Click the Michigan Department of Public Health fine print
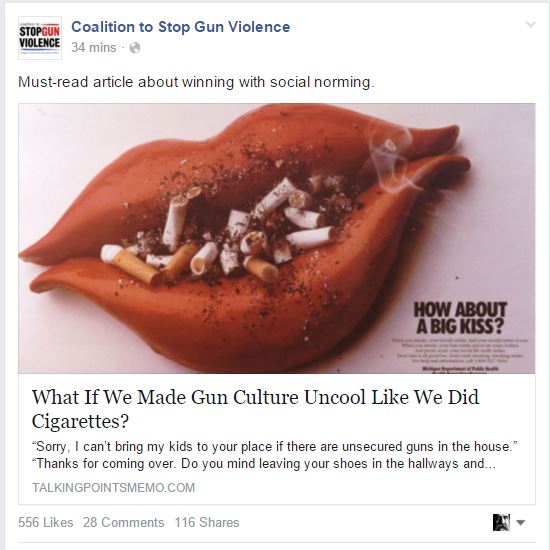The height and width of the screenshot is (550, 550). pyautogui.click(x=460, y=369)
